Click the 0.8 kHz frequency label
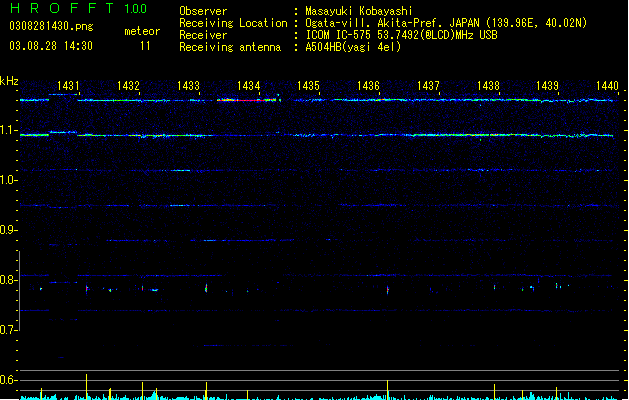 click(9, 280)
